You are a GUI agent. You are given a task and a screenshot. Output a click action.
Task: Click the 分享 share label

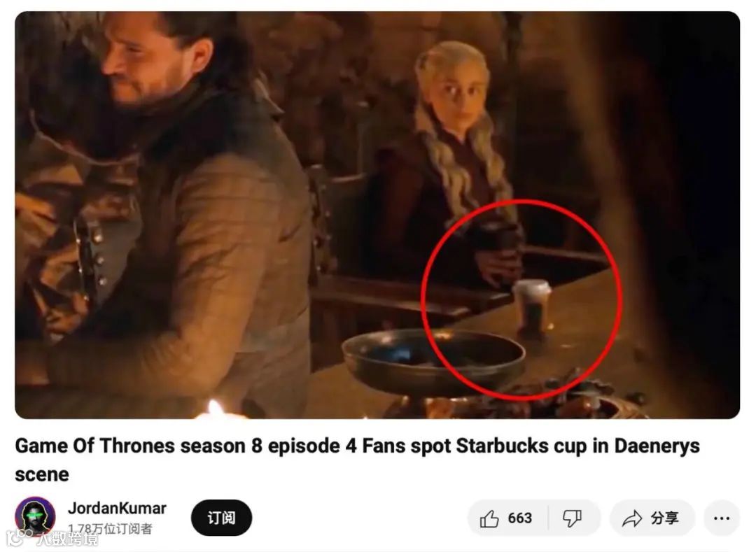(664, 518)
